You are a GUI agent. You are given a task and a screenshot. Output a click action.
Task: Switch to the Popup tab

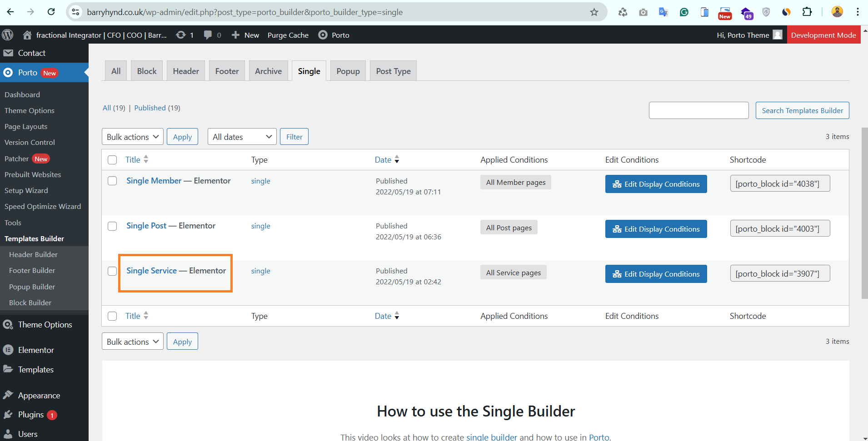(348, 71)
